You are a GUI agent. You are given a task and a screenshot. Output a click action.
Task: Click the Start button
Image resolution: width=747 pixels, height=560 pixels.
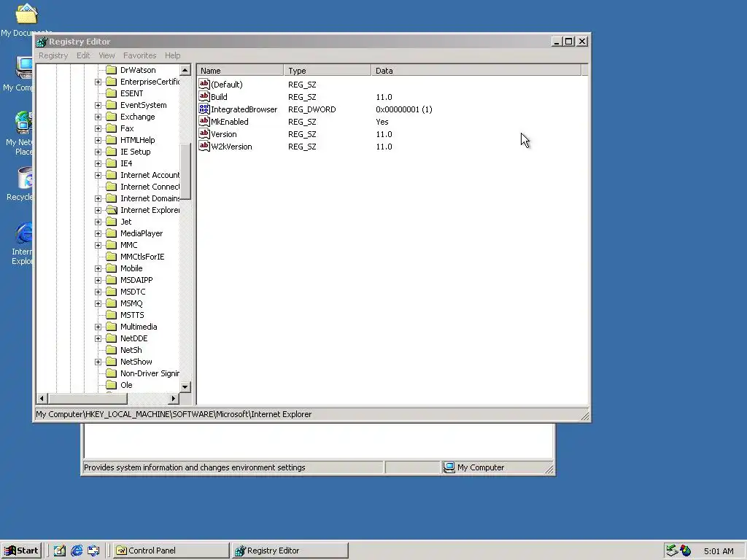[x=22, y=551]
